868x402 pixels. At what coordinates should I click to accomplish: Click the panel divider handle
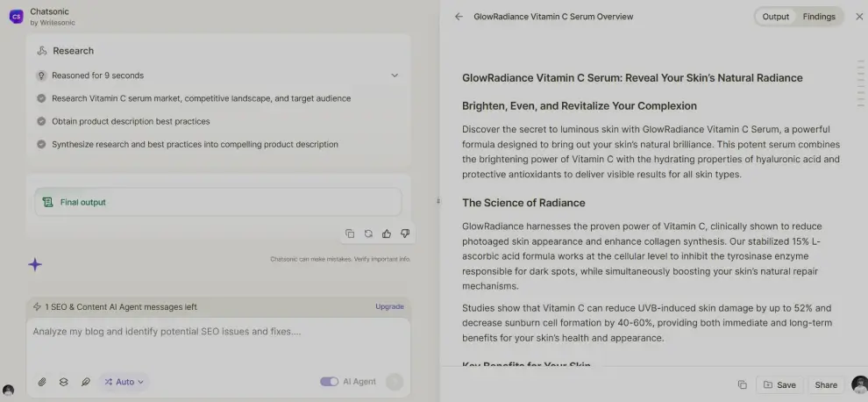(x=438, y=201)
